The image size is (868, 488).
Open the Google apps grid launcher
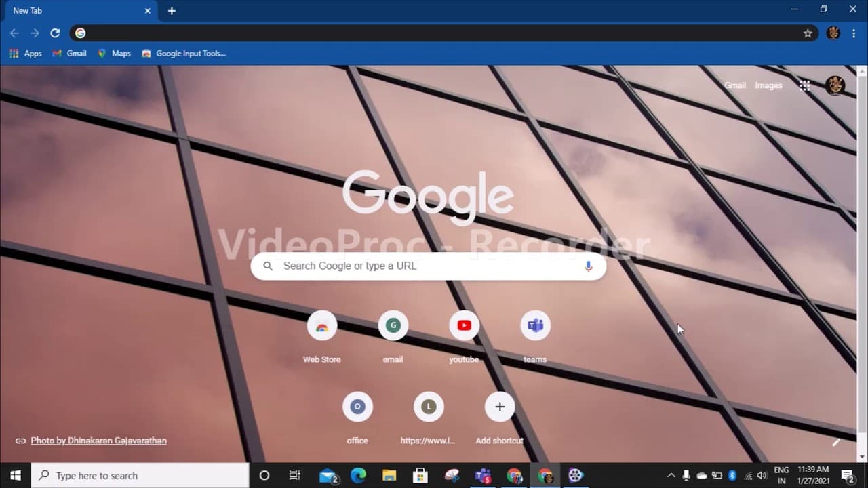pos(805,85)
